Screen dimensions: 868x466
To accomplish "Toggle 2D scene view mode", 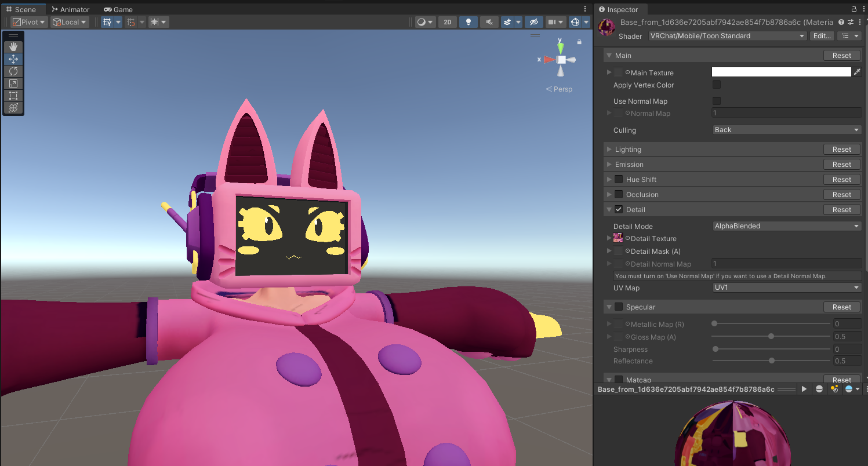I will click(447, 22).
